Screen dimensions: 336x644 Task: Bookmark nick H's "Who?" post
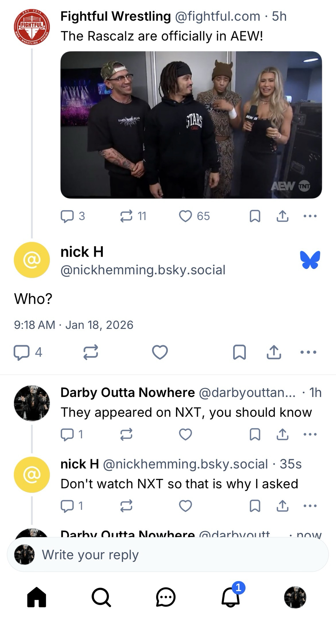(239, 352)
